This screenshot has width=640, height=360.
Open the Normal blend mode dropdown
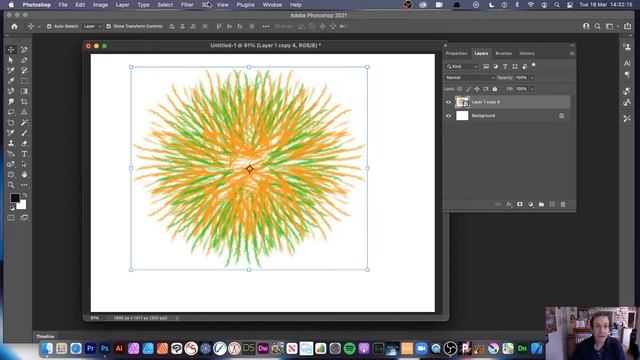469,78
